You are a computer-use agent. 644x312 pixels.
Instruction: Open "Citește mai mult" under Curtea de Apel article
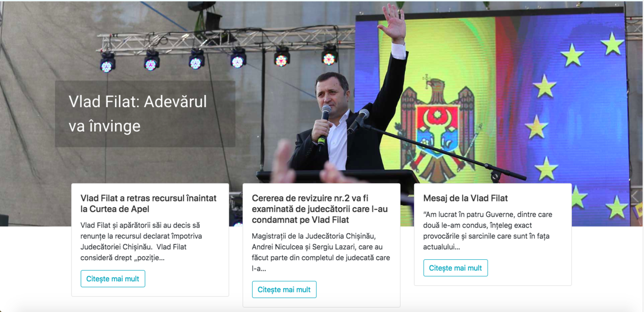(113, 279)
